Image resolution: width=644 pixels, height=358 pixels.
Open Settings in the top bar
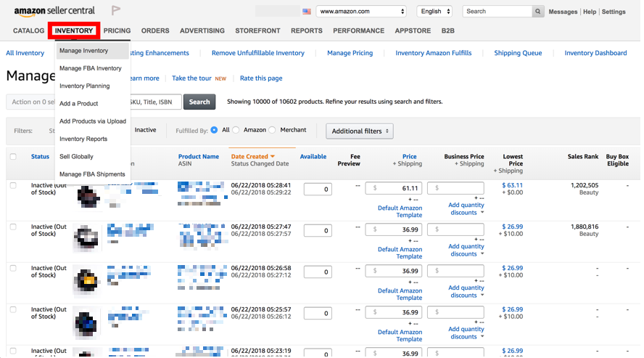pyautogui.click(x=614, y=12)
